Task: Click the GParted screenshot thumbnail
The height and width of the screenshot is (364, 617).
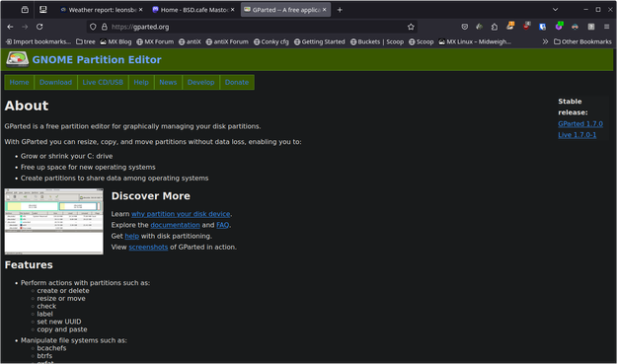Action: [x=54, y=221]
